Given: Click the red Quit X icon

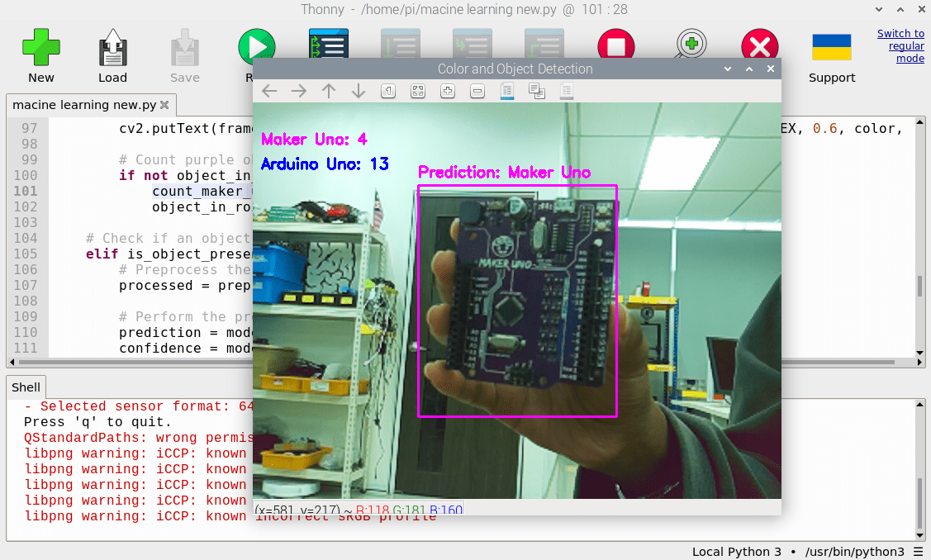Looking at the screenshot, I should point(759,46).
